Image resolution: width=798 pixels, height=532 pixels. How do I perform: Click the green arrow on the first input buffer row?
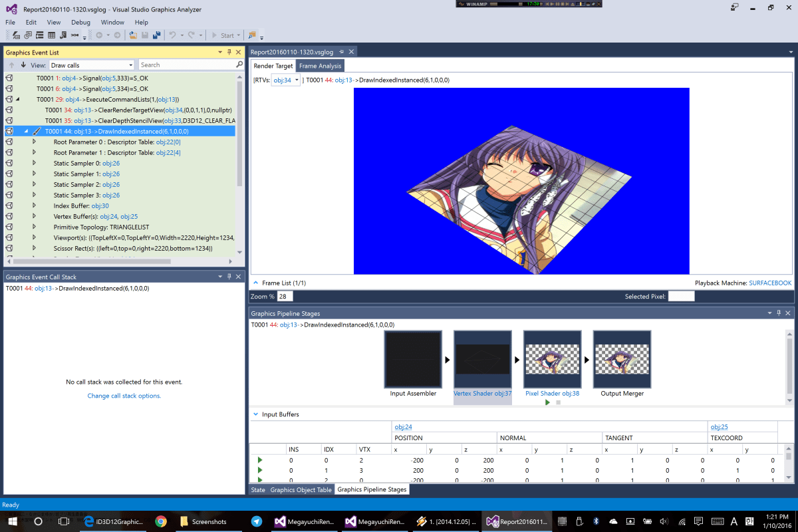[x=260, y=460]
